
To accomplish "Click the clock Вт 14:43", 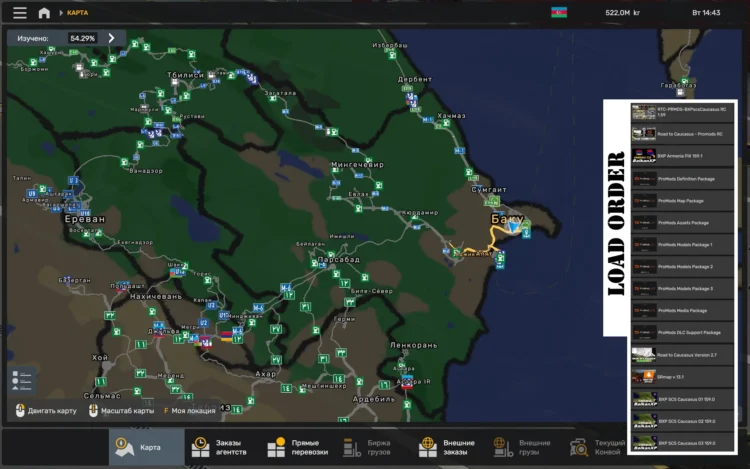I will pyautogui.click(x=706, y=13).
